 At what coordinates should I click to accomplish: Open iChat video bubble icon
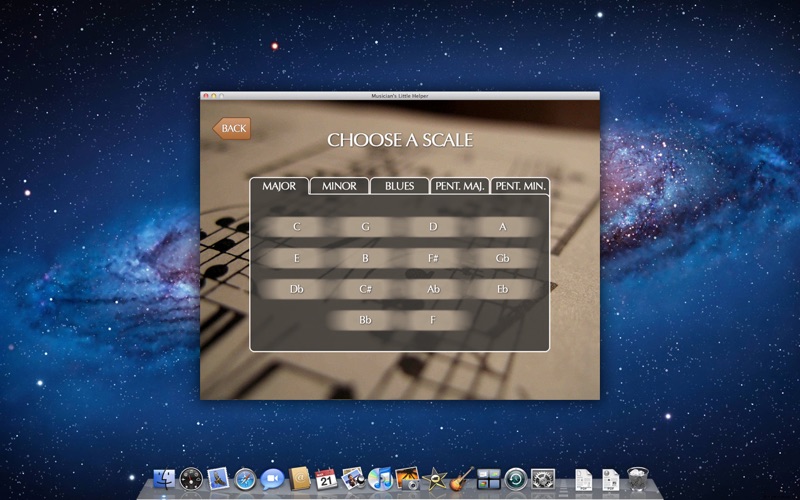(x=272, y=480)
